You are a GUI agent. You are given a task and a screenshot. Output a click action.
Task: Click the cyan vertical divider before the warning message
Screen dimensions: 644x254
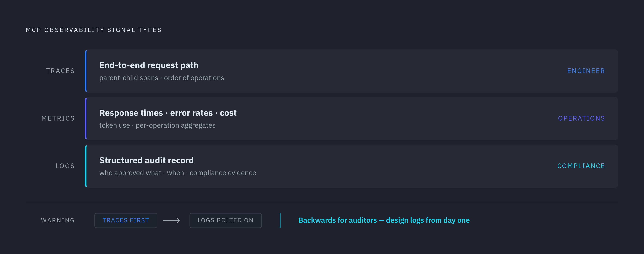pyautogui.click(x=280, y=220)
